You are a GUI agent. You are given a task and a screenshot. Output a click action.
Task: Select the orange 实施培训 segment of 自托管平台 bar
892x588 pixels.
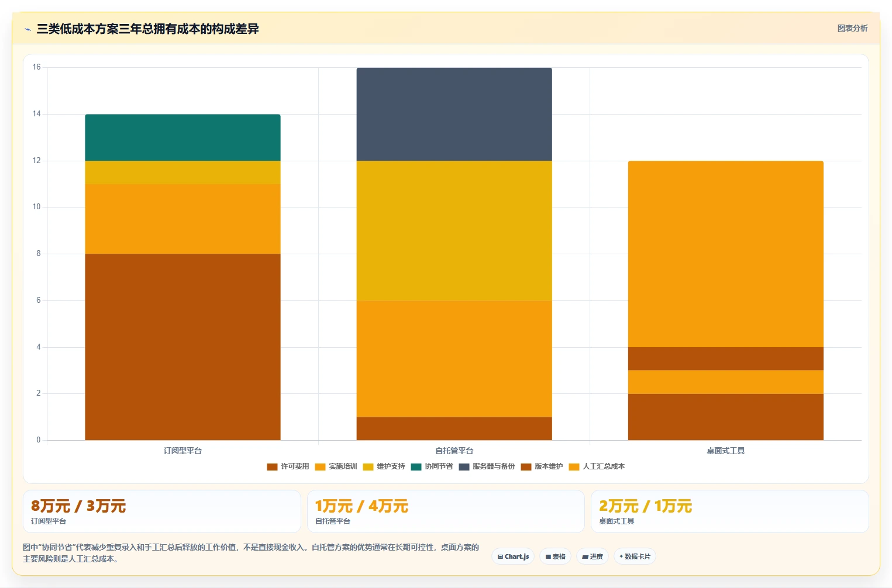[x=454, y=359]
